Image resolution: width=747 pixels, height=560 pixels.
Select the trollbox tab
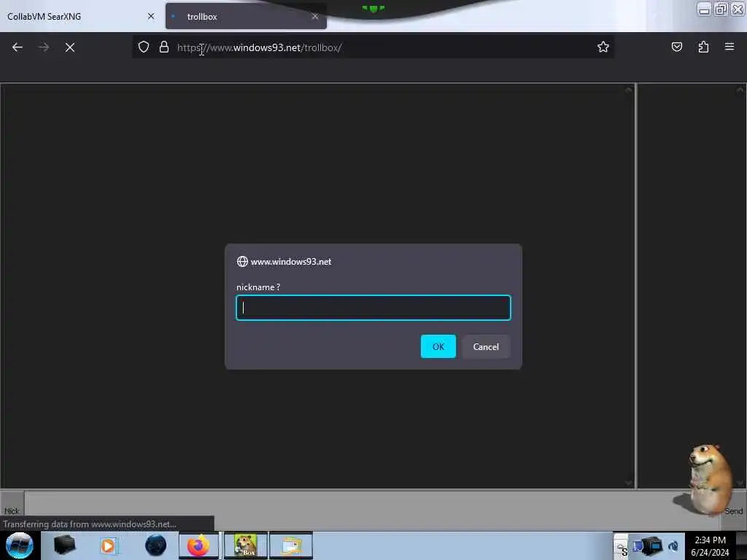pyautogui.click(x=246, y=16)
